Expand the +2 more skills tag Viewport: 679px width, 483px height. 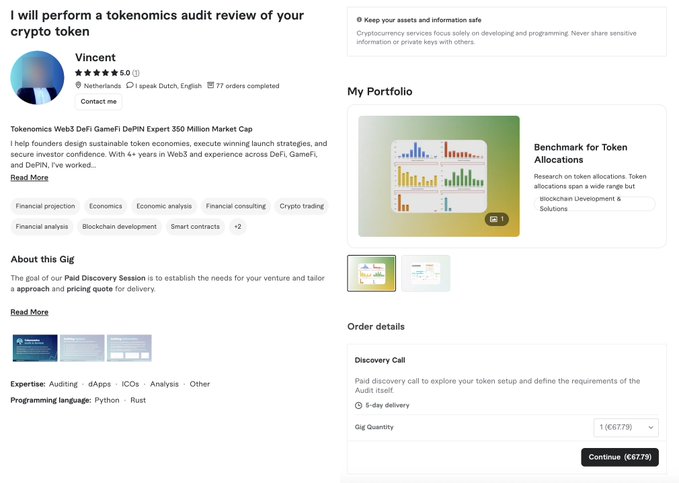click(237, 227)
